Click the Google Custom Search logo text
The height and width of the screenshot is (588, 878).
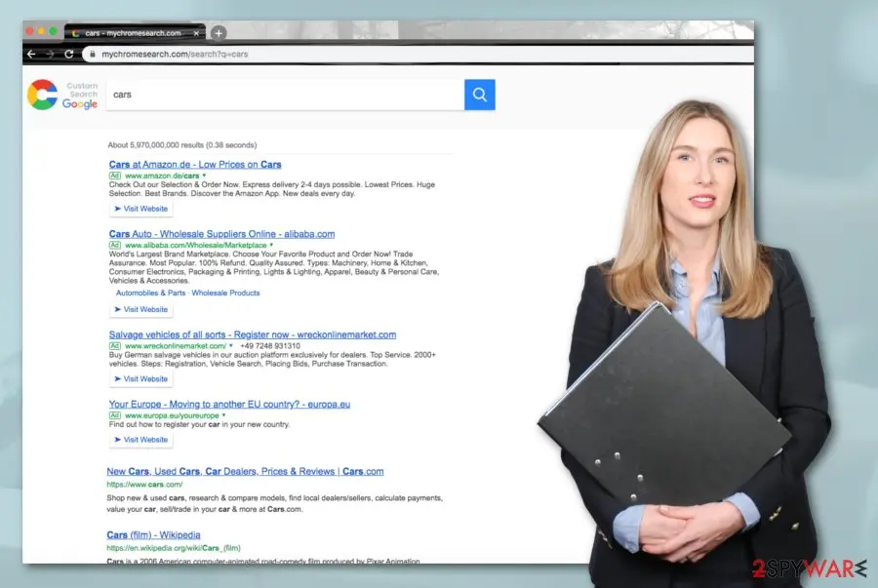click(x=80, y=96)
